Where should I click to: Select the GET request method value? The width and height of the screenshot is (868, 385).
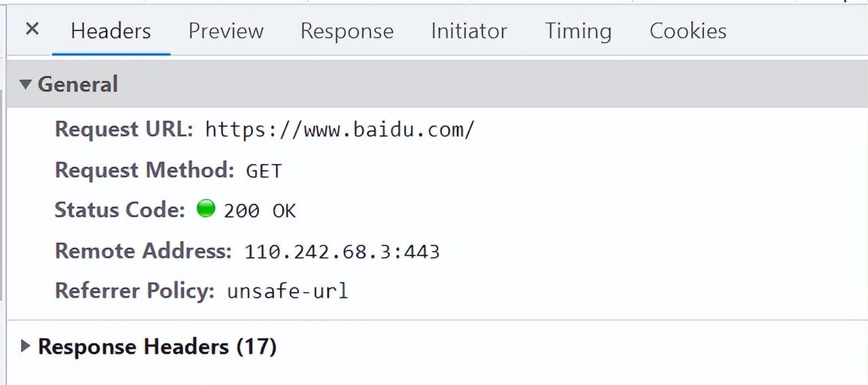point(264,170)
